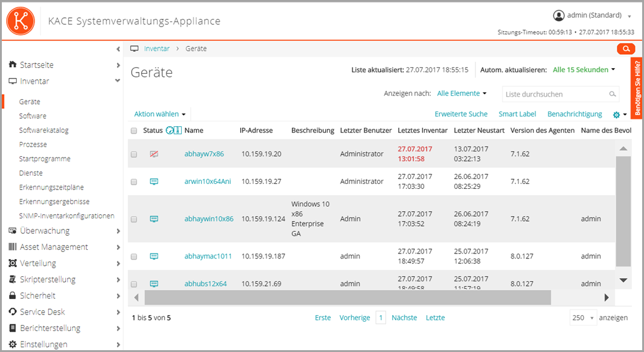Select SNMP-Inventarkonfigurationen in the sidebar
Screen dimensions: 644x352
pos(66,215)
